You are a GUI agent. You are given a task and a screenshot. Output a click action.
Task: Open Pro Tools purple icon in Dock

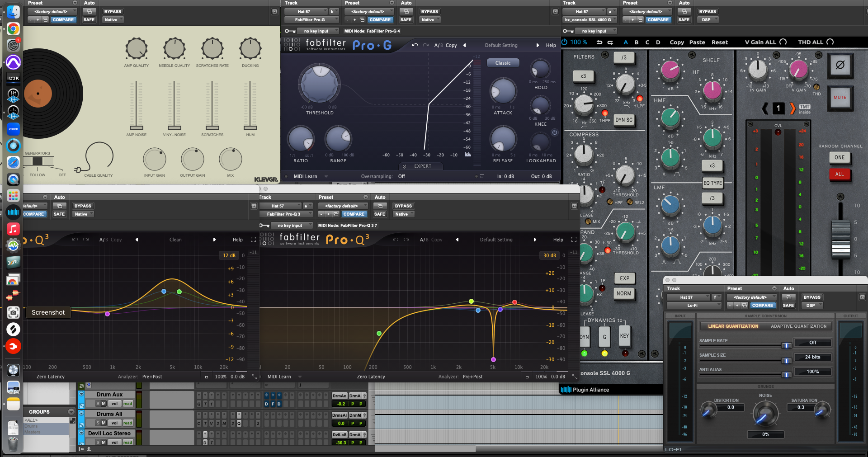(x=13, y=62)
